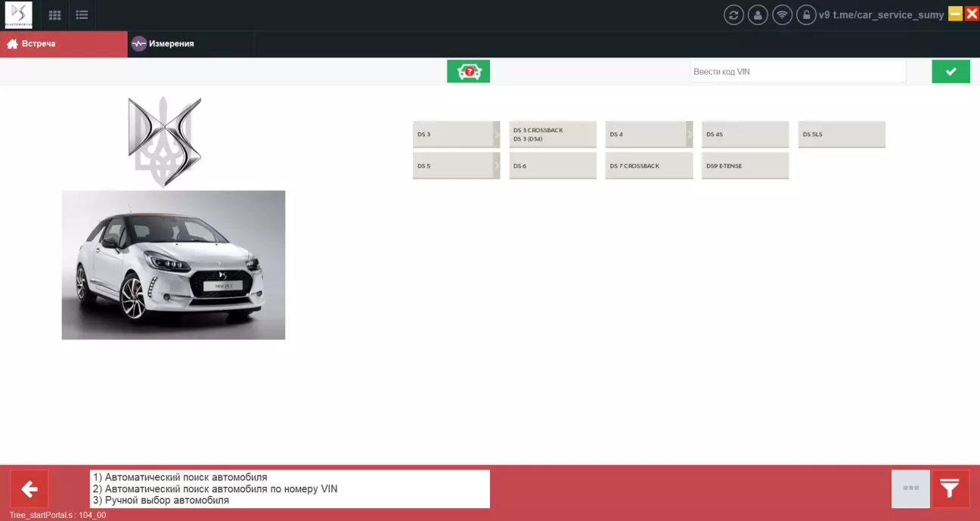This screenshot has width=980, height=521.
Task: Select the DS 4 model button
Action: [645, 134]
